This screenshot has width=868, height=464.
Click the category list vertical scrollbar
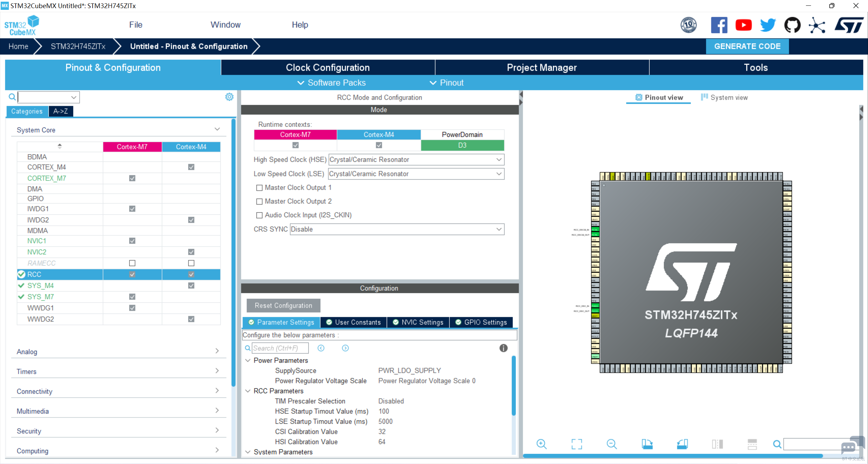pyautogui.click(x=233, y=253)
